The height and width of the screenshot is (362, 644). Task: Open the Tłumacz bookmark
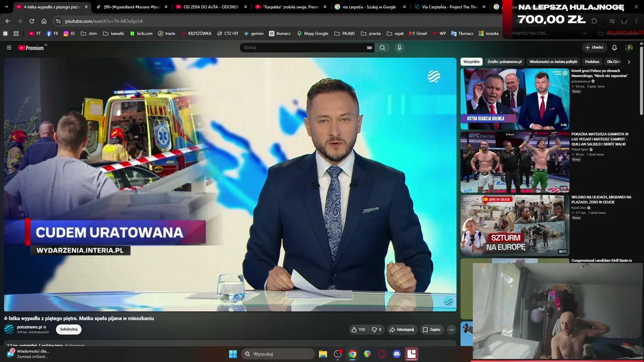[x=462, y=34]
